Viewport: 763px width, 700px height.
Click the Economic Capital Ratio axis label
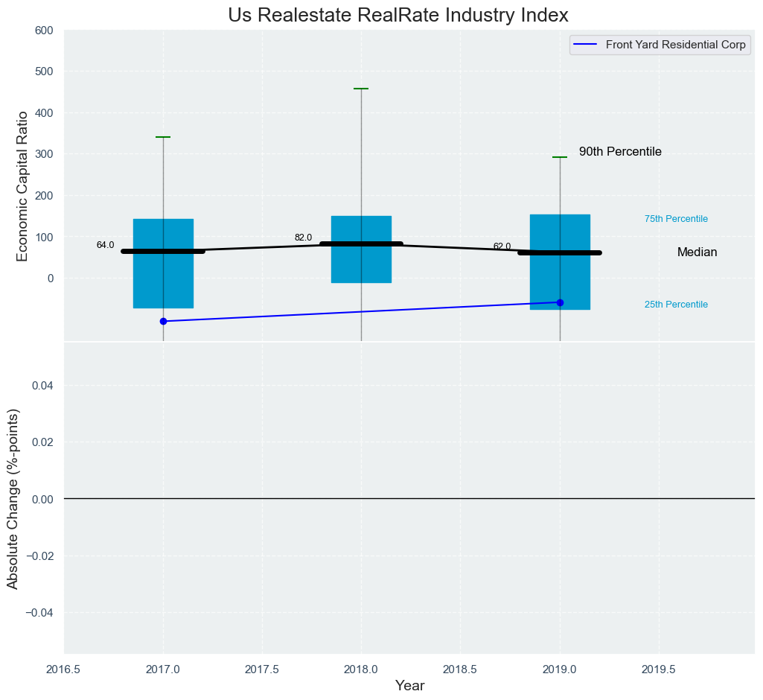click(x=22, y=185)
